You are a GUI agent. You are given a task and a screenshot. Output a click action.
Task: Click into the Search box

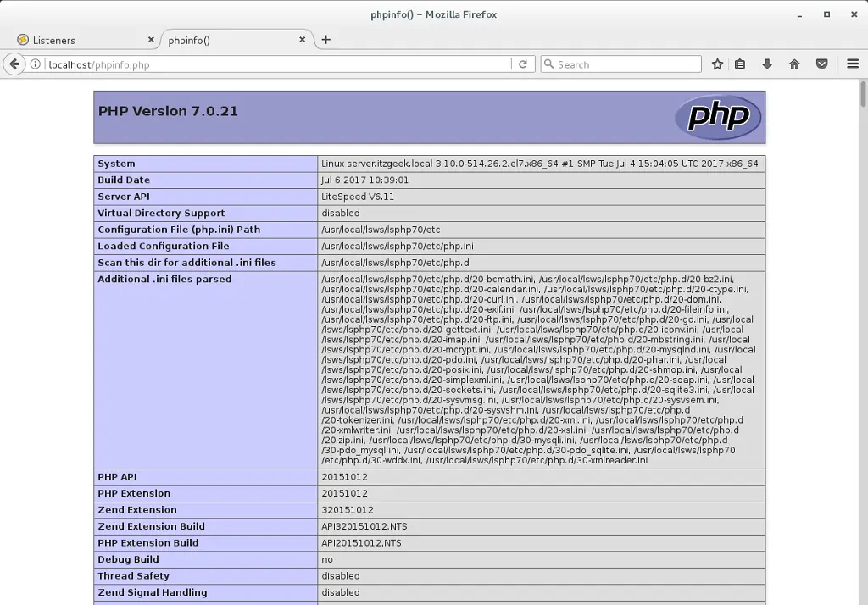point(627,64)
